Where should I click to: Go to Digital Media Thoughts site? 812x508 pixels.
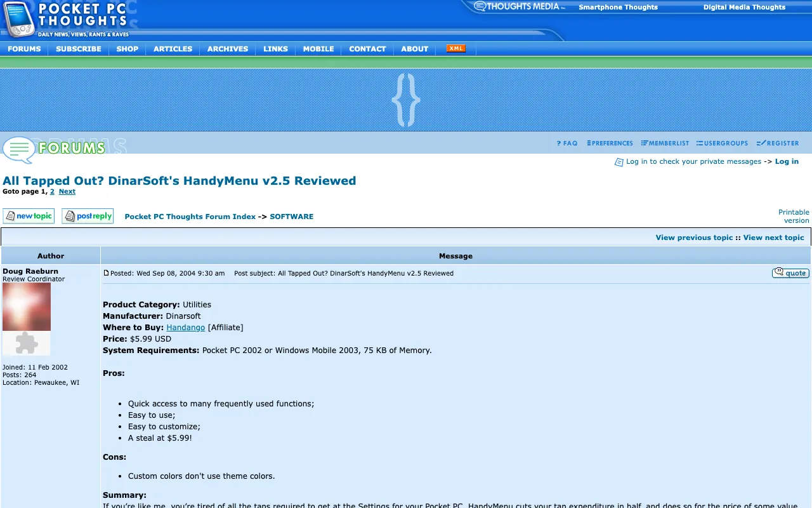(x=744, y=8)
